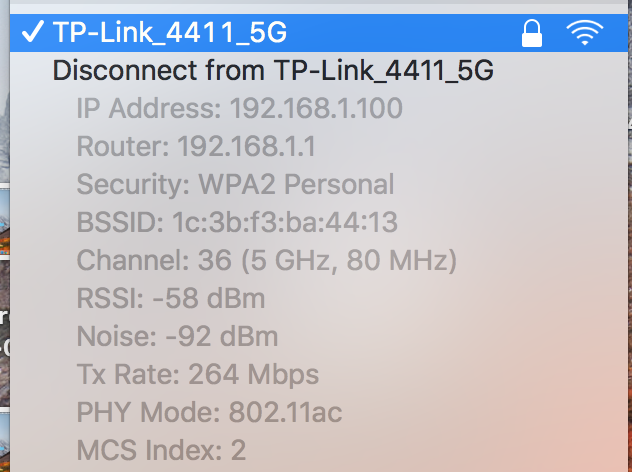Click the Router label
Viewport: 632px width, 472px height.
pyautogui.click(x=123, y=146)
